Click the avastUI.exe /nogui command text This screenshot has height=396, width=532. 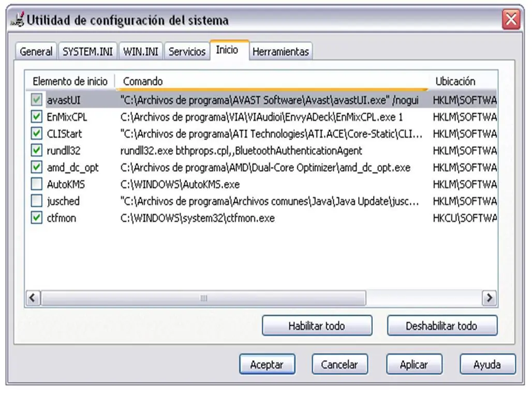pos(270,100)
